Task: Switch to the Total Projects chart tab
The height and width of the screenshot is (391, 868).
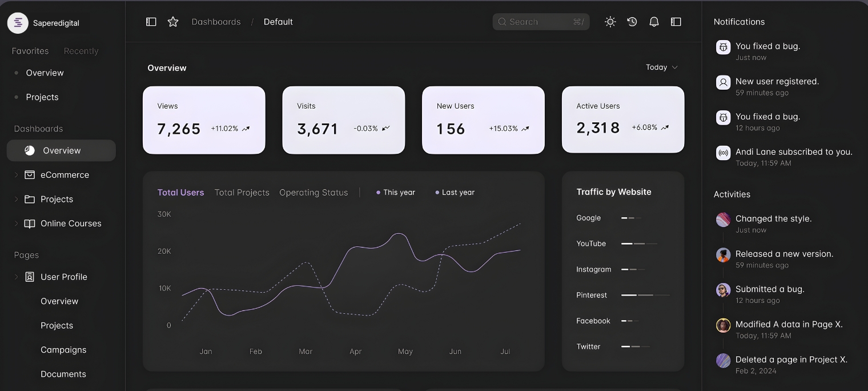Action: point(242,192)
